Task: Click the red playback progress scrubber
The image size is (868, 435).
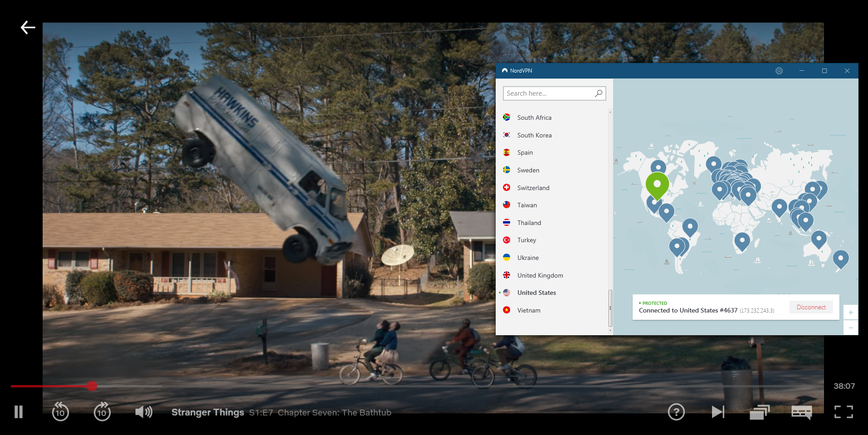Action: click(x=92, y=386)
